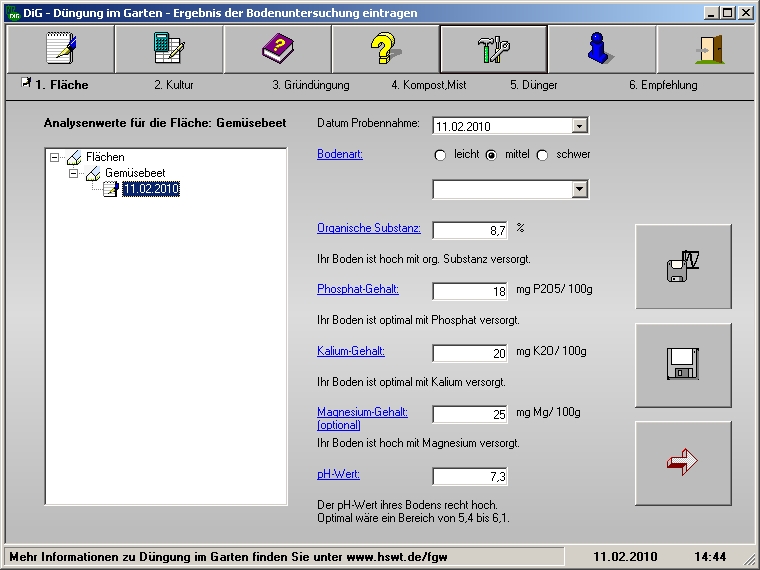Select the 'leicht' soil type radio button
The image size is (760, 570).
click(440, 155)
